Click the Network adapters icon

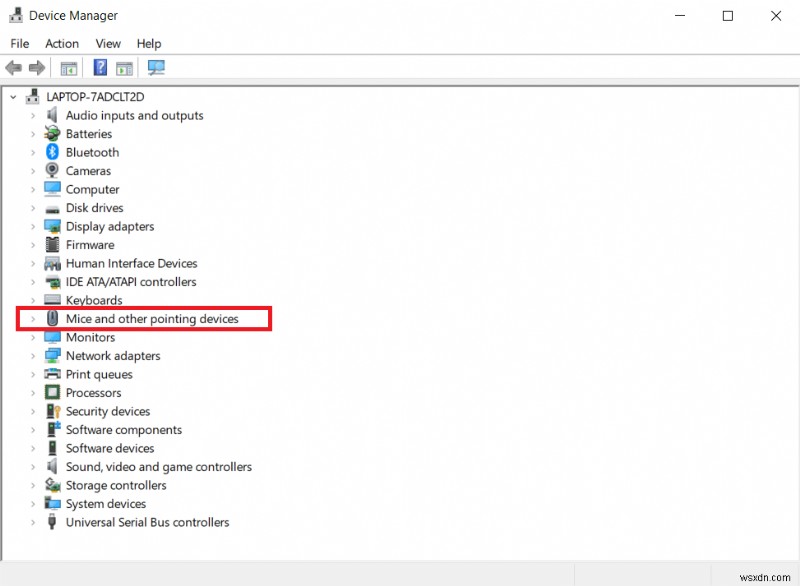tap(52, 355)
